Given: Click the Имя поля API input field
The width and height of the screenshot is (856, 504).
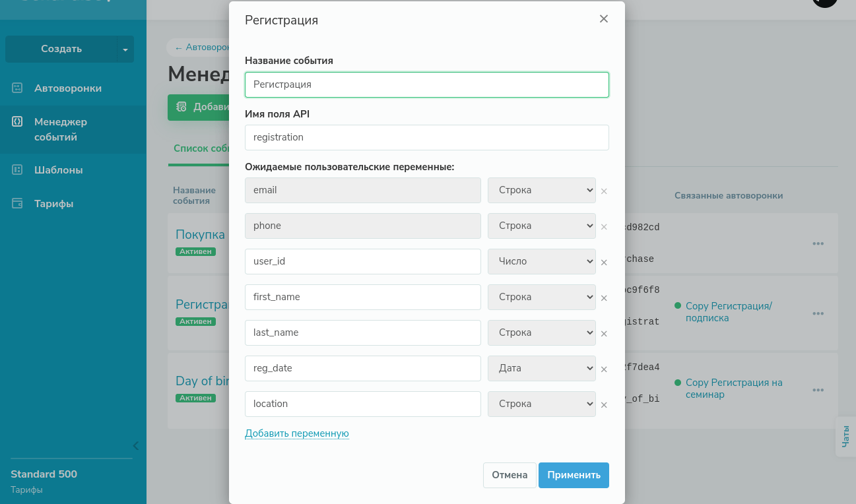Looking at the screenshot, I should point(426,137).
